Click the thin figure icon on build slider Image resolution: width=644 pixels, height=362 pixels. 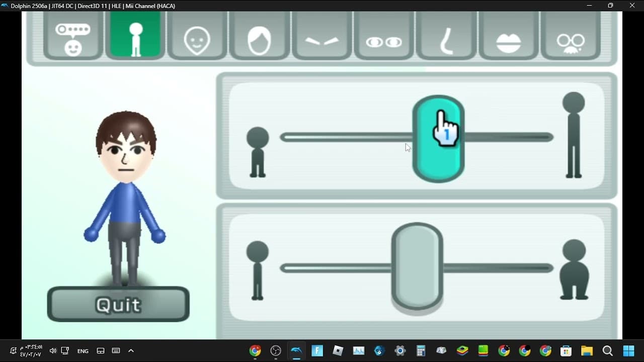258,270
